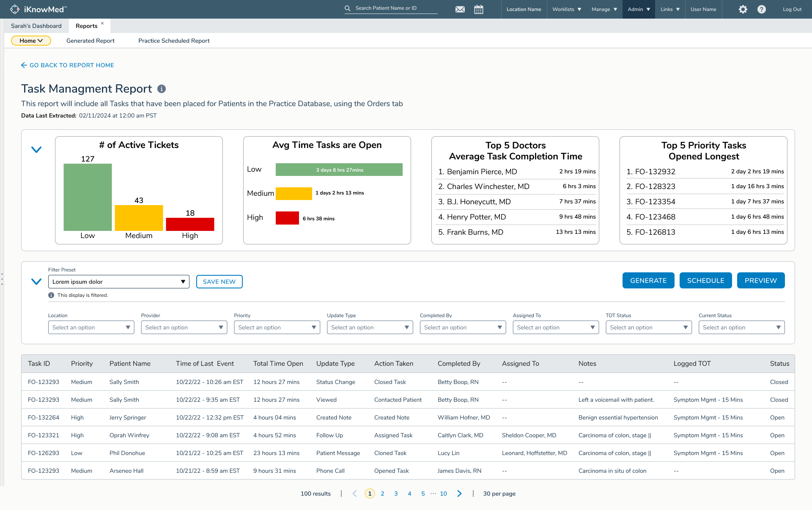Image resolution: width=812 pixels, height=510 pixels.
Task: Collapse the filter section chevron
Action: [36, 282]
